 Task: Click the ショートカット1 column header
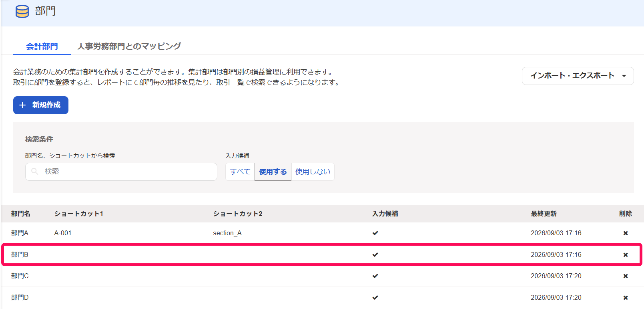(79, 214)
